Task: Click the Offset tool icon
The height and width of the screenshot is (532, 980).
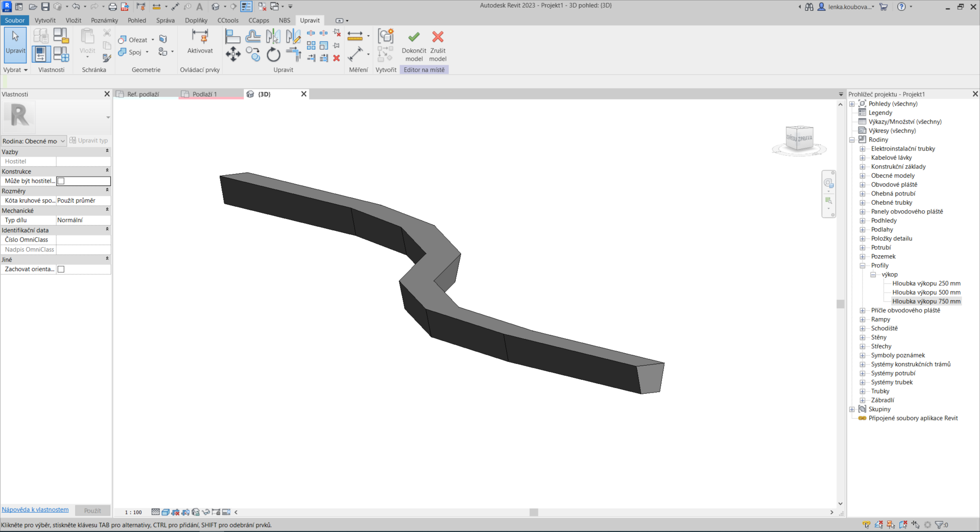Action: click(253, 36)
